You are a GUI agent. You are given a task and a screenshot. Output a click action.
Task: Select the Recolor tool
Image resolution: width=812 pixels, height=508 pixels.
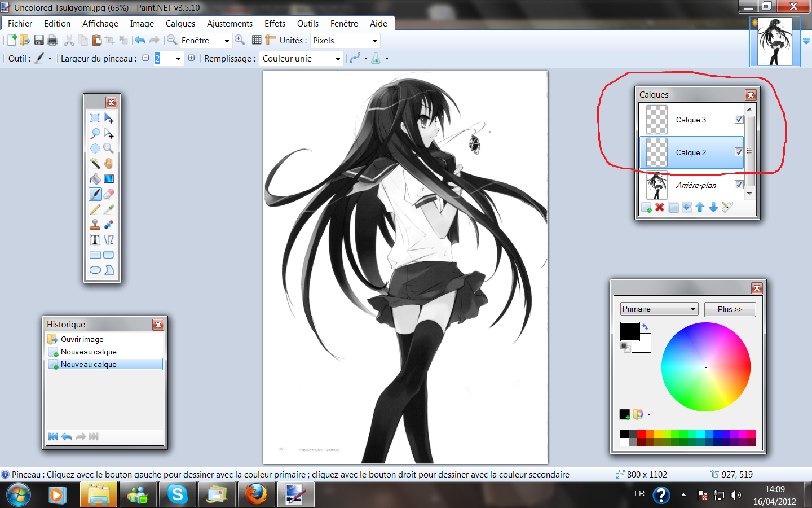pyautogui.click(x=109, y=225)
